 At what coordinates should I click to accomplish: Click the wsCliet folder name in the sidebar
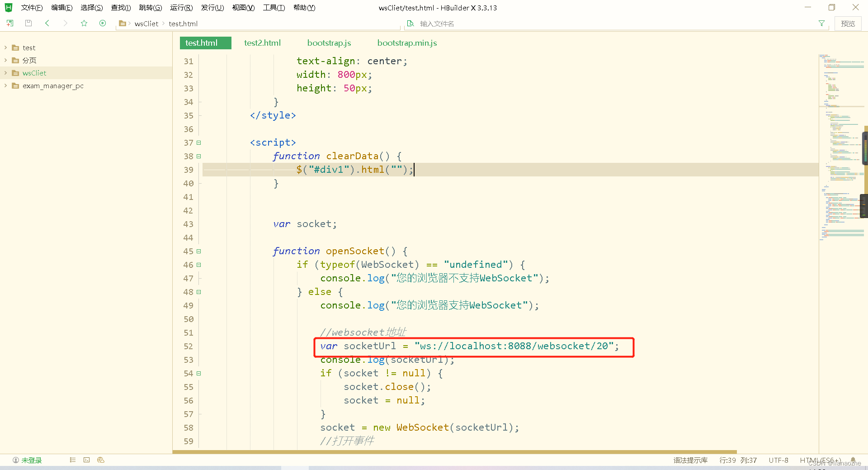[34, 73]
